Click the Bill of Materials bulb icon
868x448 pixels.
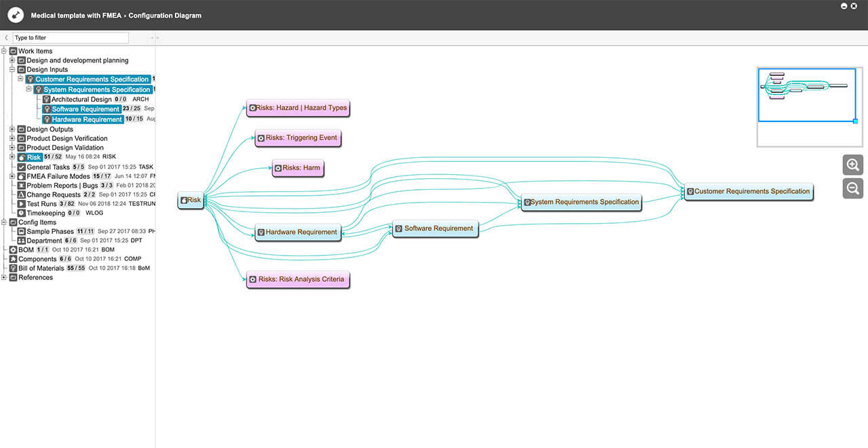[14, 268]
